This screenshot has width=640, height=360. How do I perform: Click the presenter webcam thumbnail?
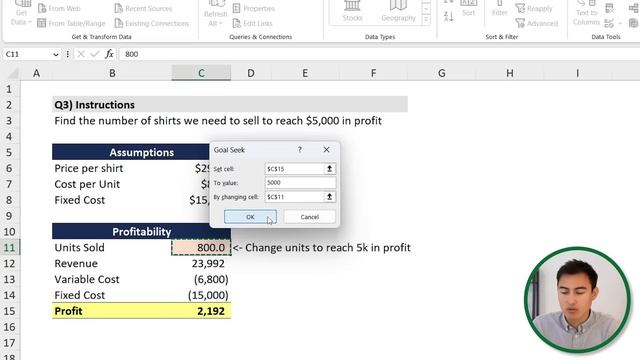coord(578,300)
